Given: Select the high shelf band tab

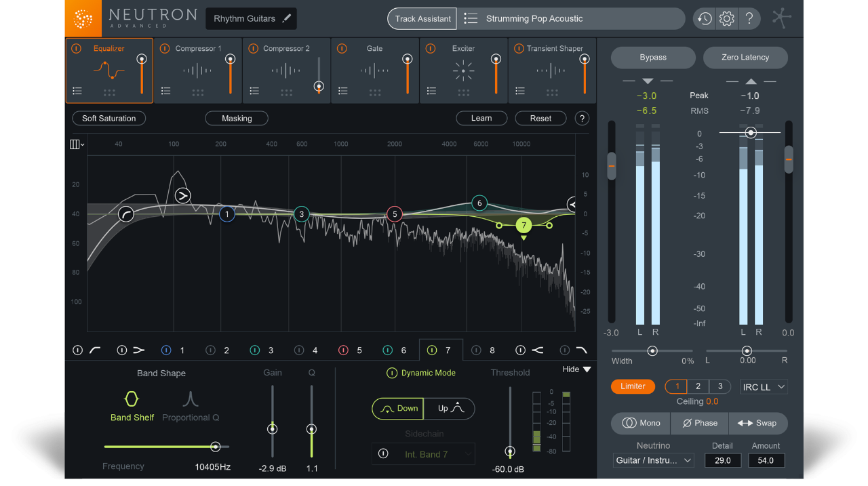Looking at the screenshot, I should 530,350.
